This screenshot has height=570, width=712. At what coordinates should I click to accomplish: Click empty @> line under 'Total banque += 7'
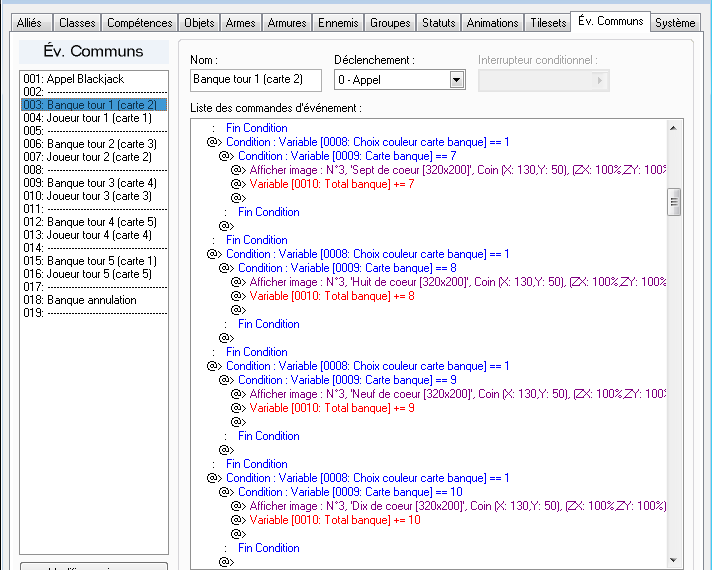pos(239,198)
